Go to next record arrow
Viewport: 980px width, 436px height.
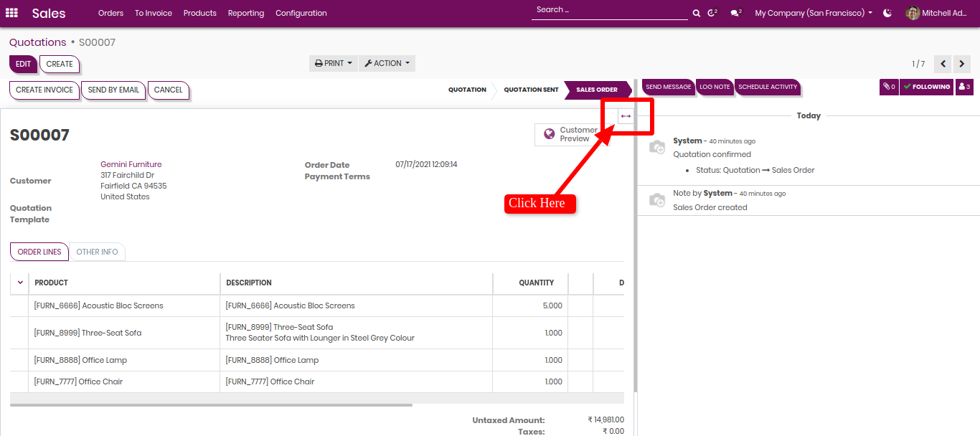(962, 64)
